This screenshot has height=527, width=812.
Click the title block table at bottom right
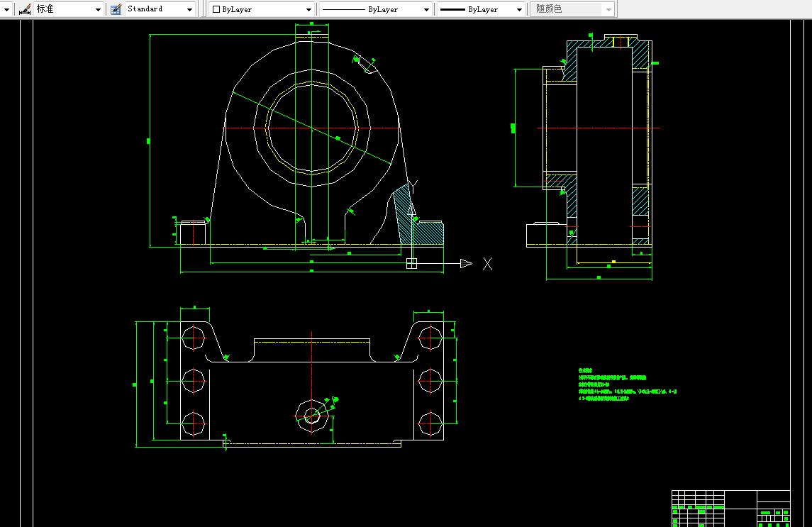click(730, 509)
